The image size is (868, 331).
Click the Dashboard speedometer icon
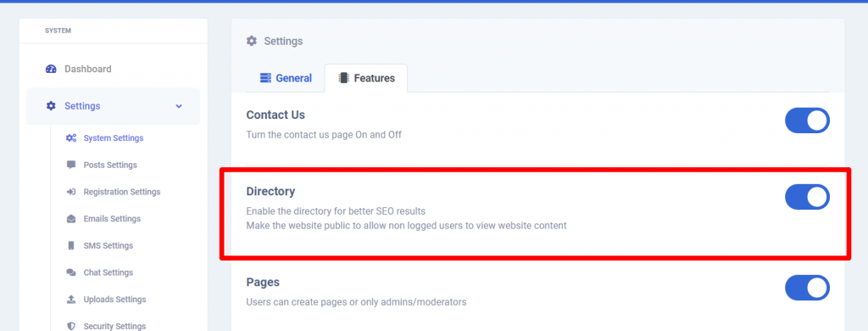[x=51, y=70]
